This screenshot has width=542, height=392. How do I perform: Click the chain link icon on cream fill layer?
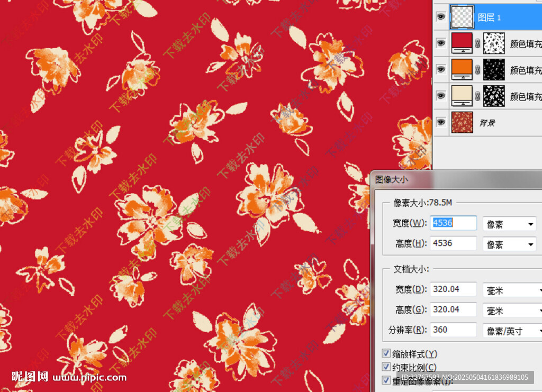[x=477, y=96]
